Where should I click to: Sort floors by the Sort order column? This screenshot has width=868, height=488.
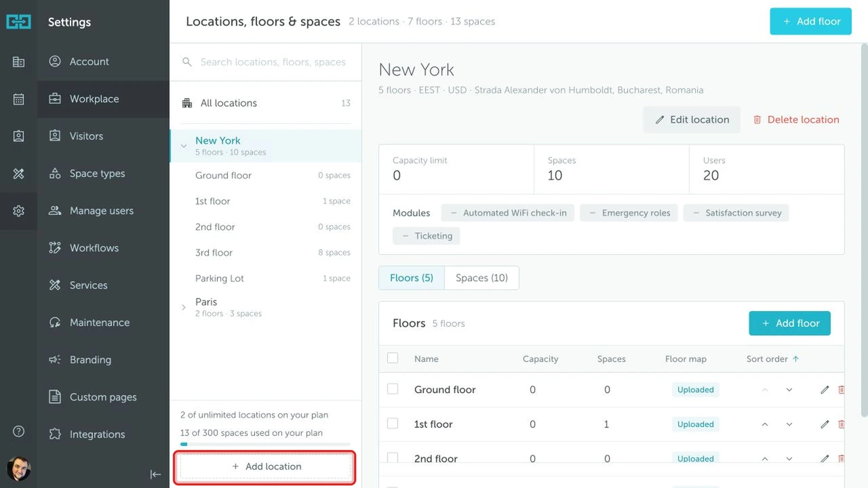tap(772, 359)
